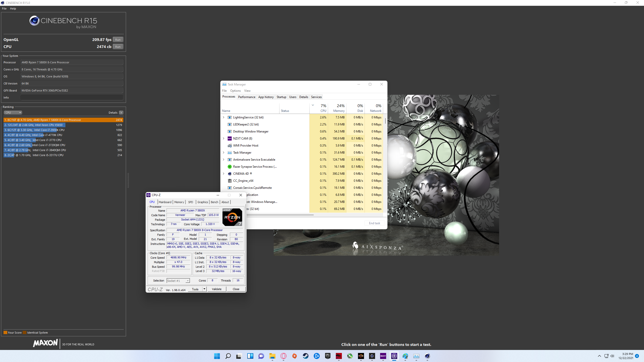
Task: Open Task Manager Options menu
Action: click(235, 91)
